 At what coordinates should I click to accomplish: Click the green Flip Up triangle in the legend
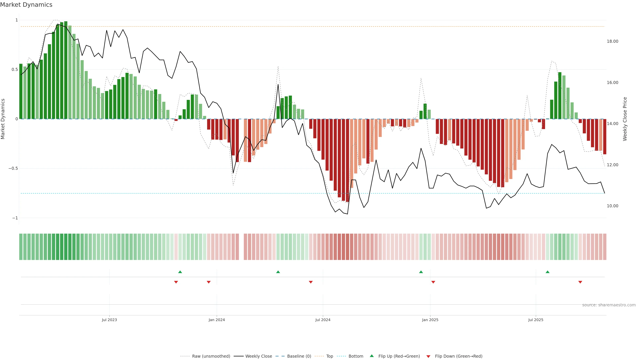pyautogui.click(x=372, y=356)
